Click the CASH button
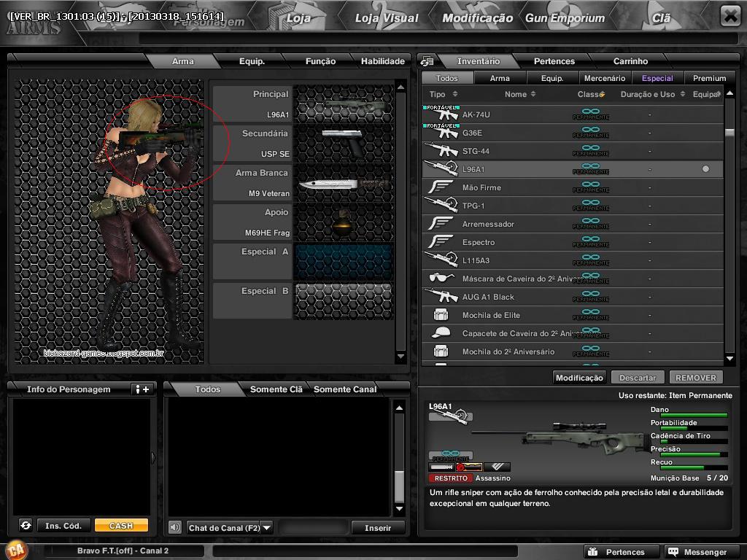This screenshot has width=747, height=560. [x=122, y=524]
